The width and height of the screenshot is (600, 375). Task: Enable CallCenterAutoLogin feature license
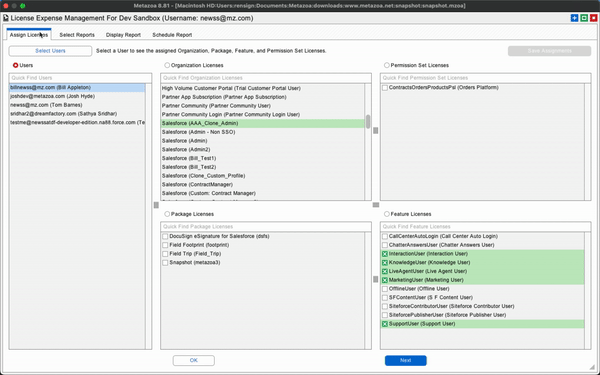coord(385,236)
